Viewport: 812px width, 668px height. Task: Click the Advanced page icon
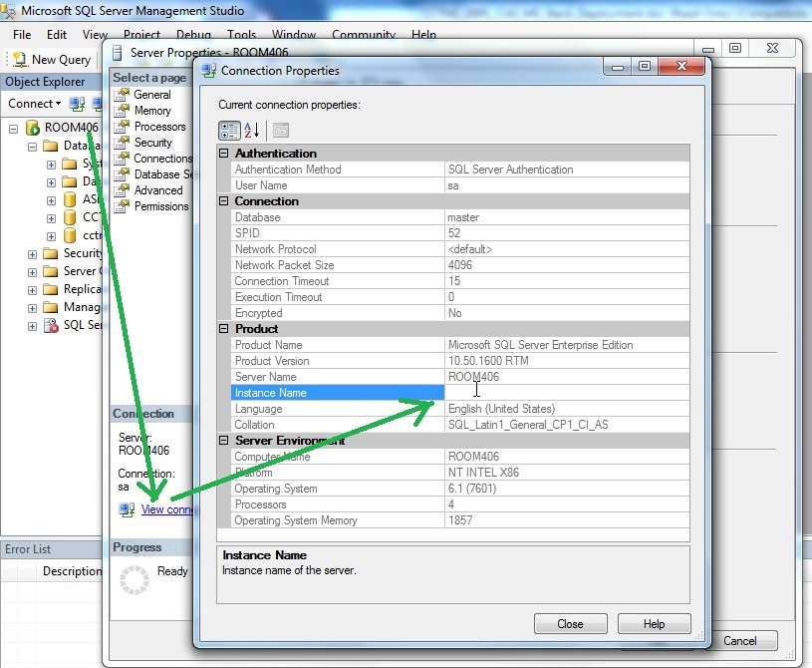click(122, 190)
